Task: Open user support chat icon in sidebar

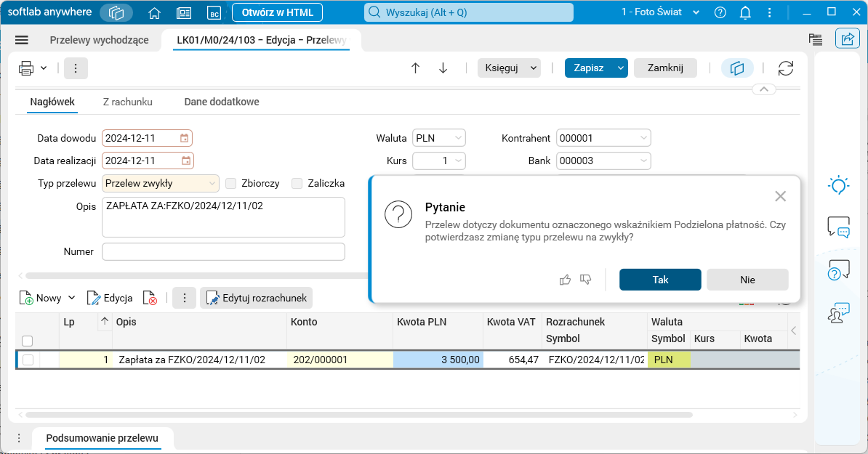Action: [x=838, y=312]
